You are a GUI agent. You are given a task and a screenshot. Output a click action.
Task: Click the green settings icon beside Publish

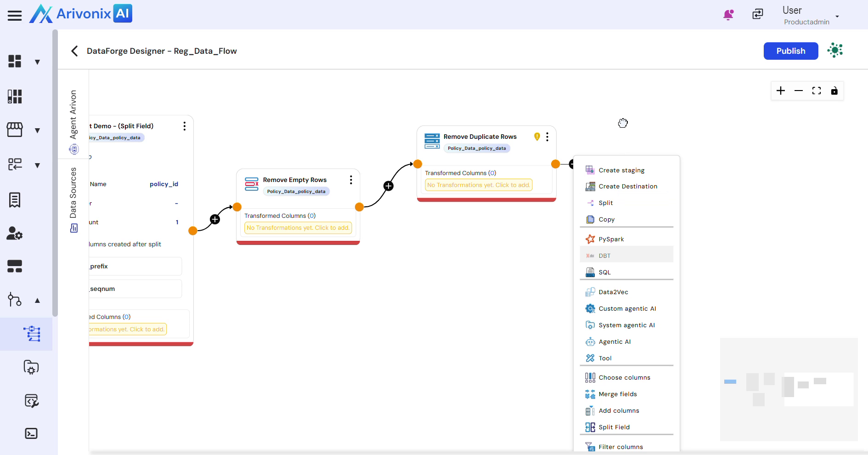[835, 51]
